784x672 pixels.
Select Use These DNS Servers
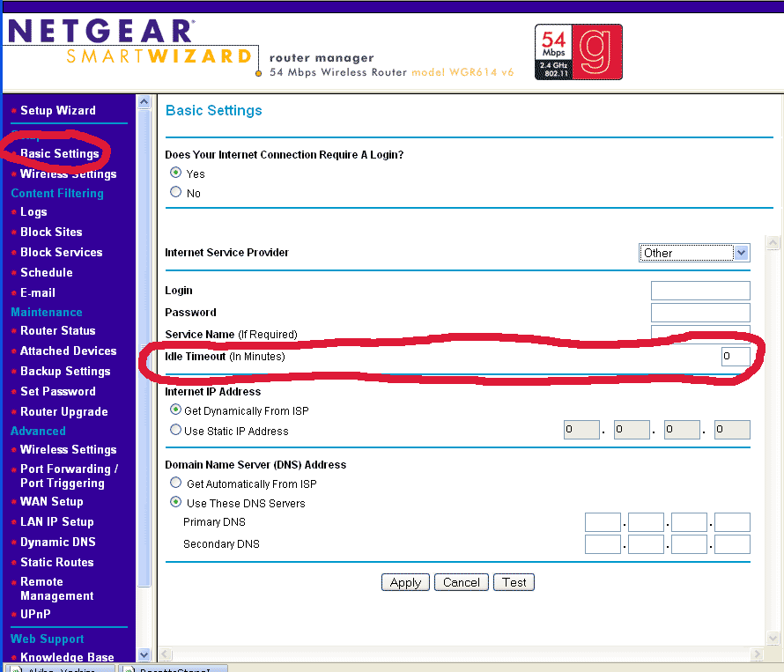coord(175,501)
